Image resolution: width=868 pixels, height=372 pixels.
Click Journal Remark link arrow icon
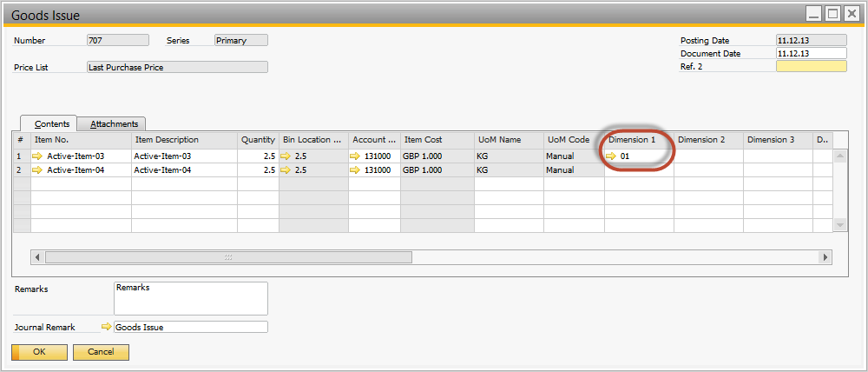[x=107, y=327]
